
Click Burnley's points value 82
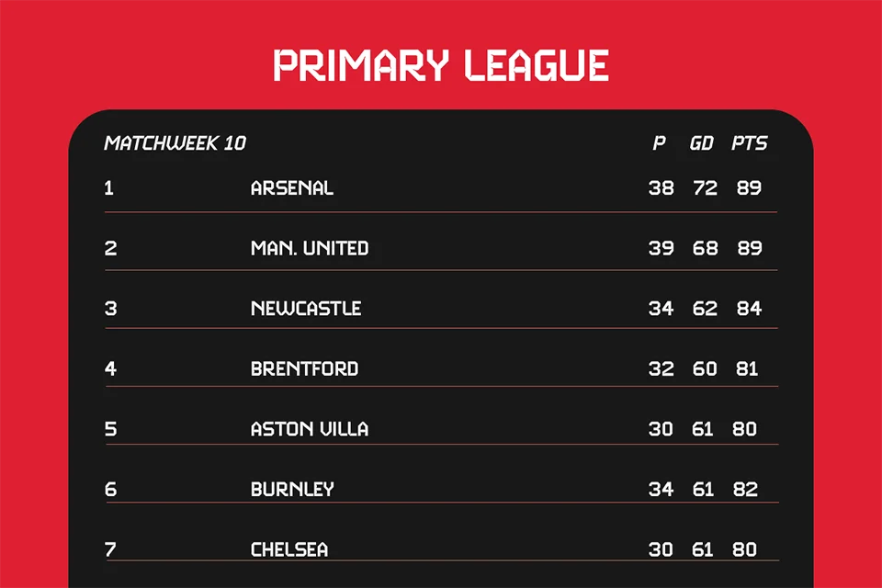coord(746,490)
